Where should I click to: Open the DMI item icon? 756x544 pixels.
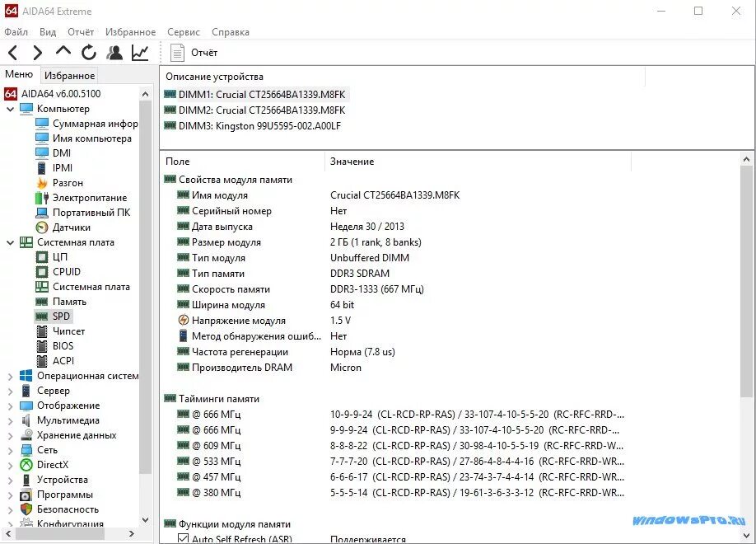pyautogui.click(x=42, y=153)
